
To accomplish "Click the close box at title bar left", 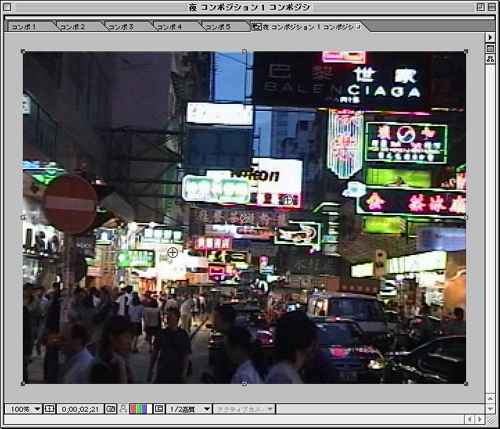I will (x=7, y=7).
